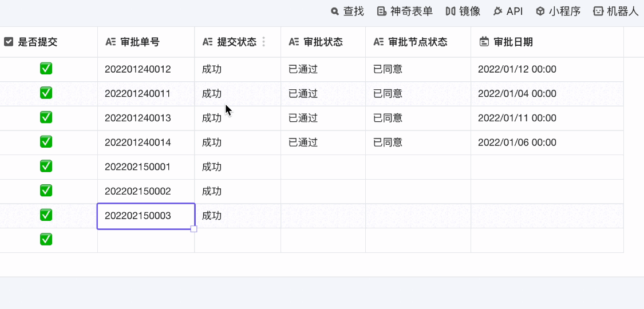Click the empty 审批单号 cell in last row

pyautogui.click(x=146, y=240)
